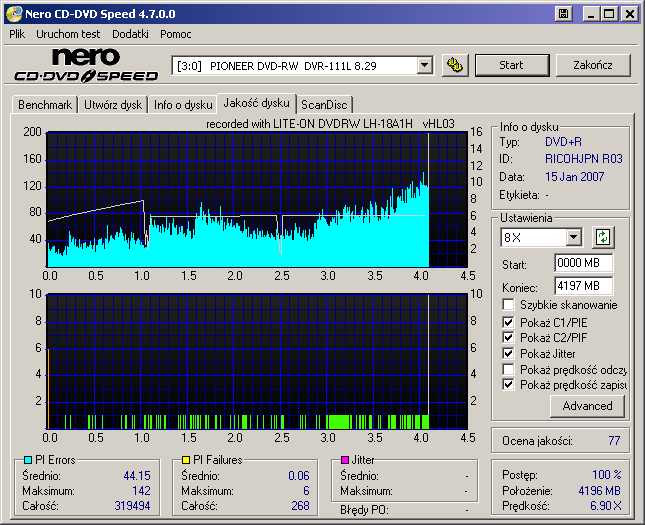The height and width of the screenshot is (525, 645).
Task: Switch to the Utwórz dysk tab
Action: (x=113, y=105)
